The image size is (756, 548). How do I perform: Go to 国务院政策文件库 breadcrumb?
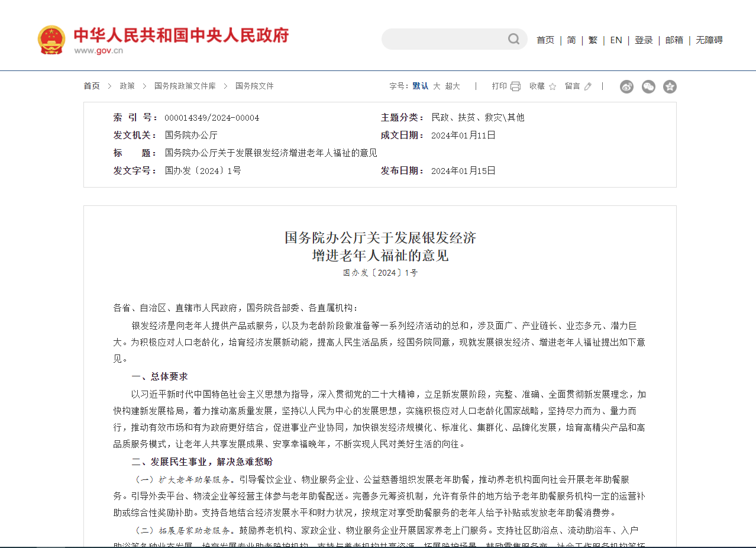pos(185,86)
